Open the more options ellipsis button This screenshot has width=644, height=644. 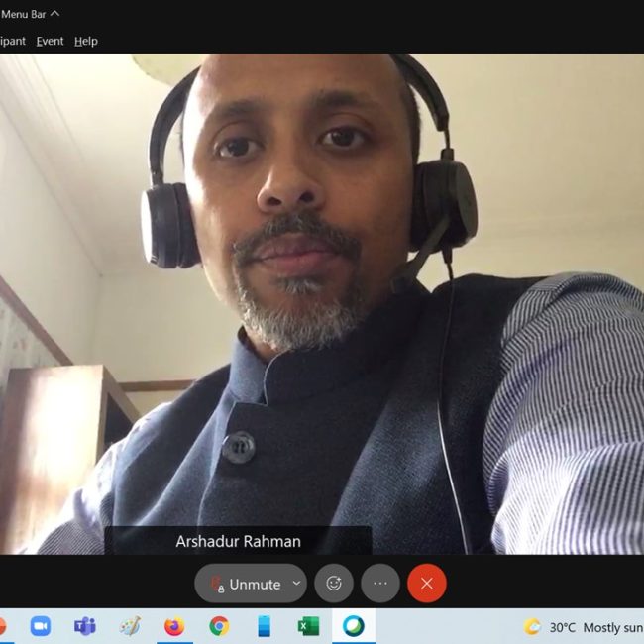(379, 584)
